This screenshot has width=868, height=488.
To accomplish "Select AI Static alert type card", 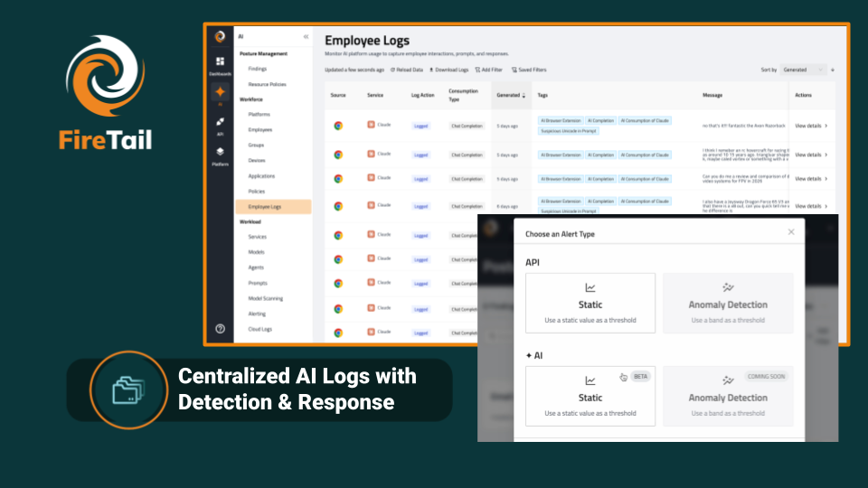I will pos(590,396).
